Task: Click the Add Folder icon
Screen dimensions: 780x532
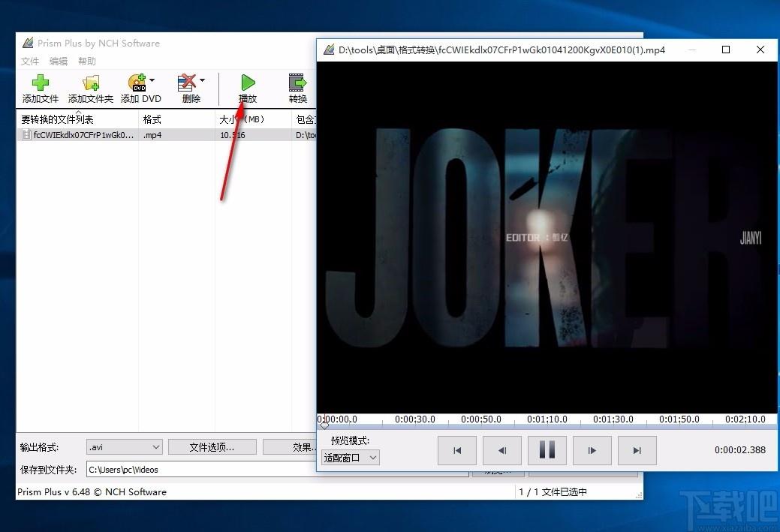Action: (x=90, y=83)
